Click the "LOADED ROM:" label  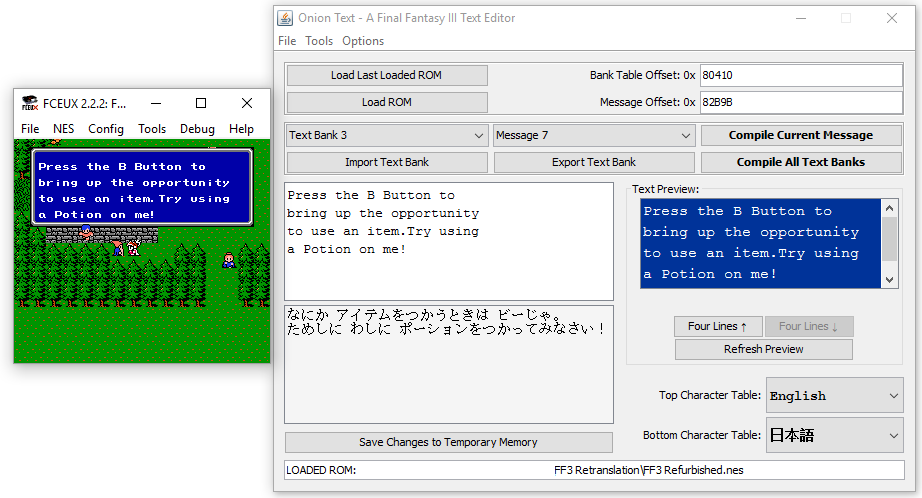coord(321,470)
